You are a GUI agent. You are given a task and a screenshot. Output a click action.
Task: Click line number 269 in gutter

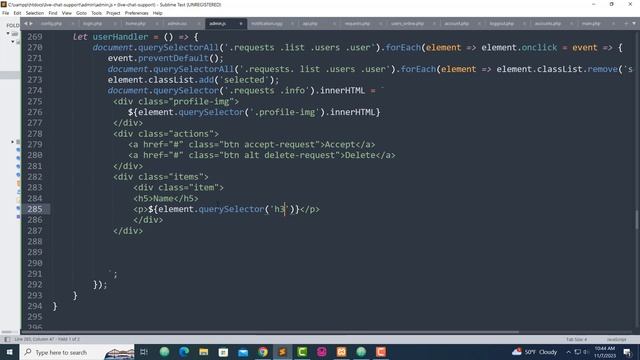point(35,37)
